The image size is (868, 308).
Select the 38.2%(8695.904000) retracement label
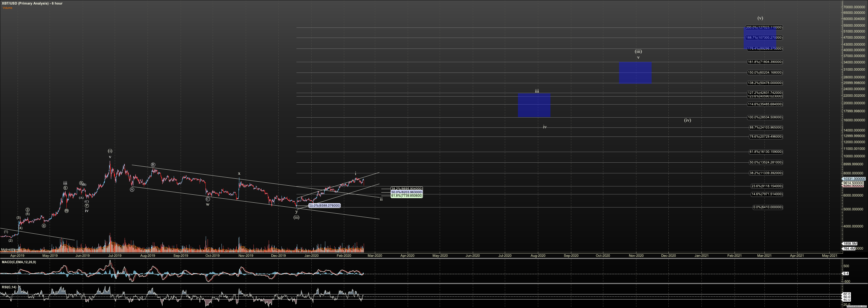click(407, 189)
